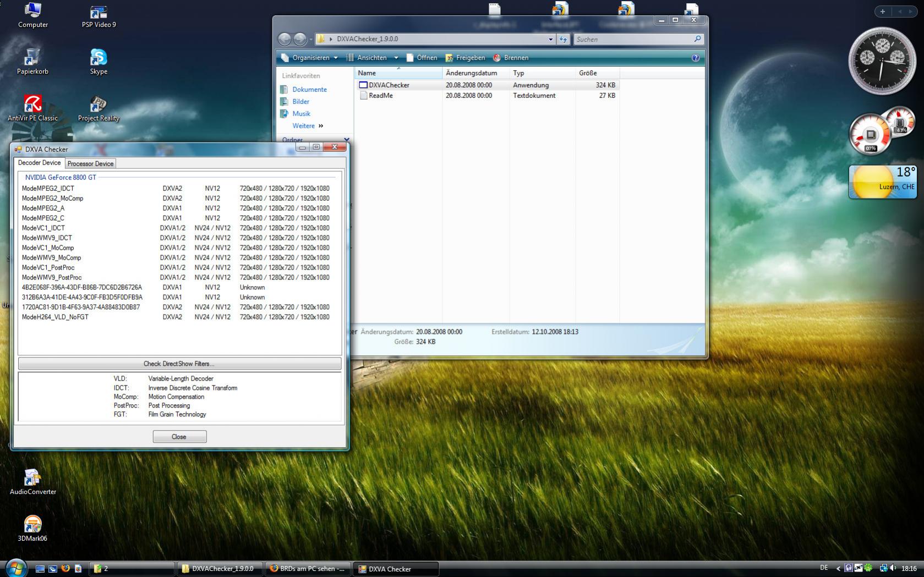924x577 pixels.
Task: Click the 18:16 taskbar clock
Action: tap(909, 569)
